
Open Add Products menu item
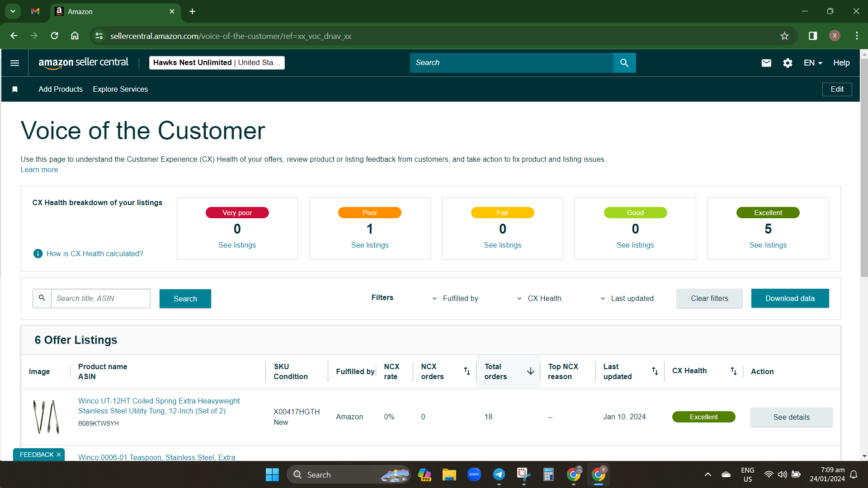pyautogui.click(x=61, y=89)
